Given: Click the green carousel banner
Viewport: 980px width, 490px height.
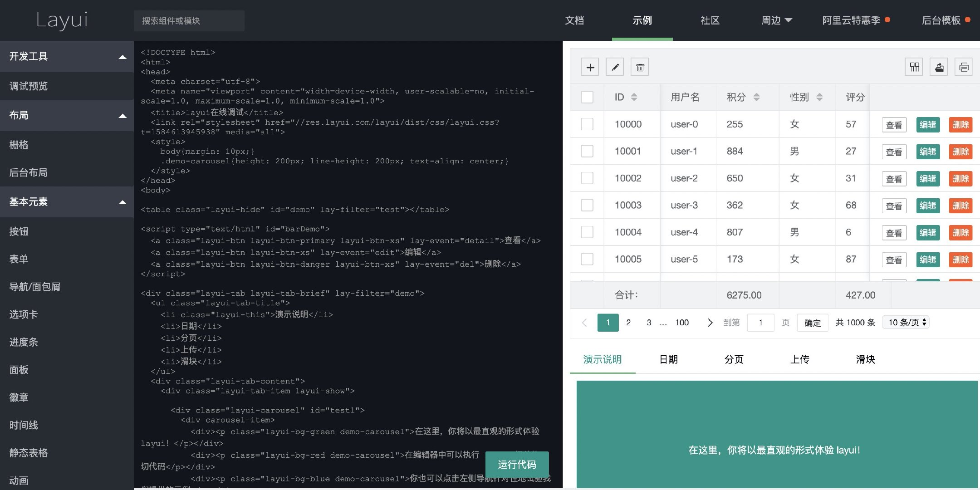Looking at the screenshot, I should point(777,435).
